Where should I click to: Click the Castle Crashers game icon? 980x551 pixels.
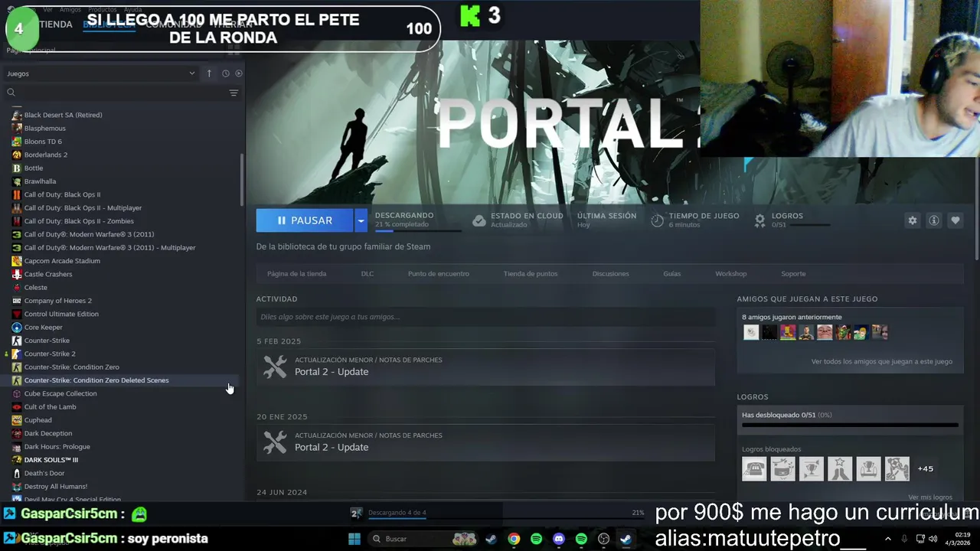(17, 274)
